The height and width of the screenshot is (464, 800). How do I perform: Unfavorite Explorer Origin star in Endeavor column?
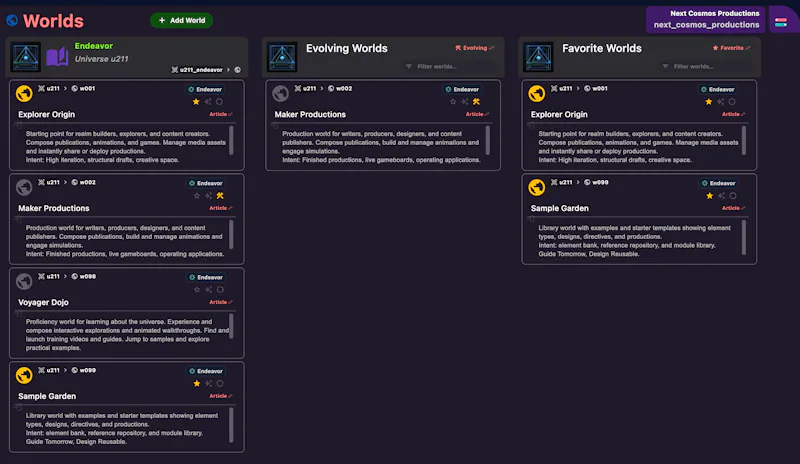(x=196, y=102)
